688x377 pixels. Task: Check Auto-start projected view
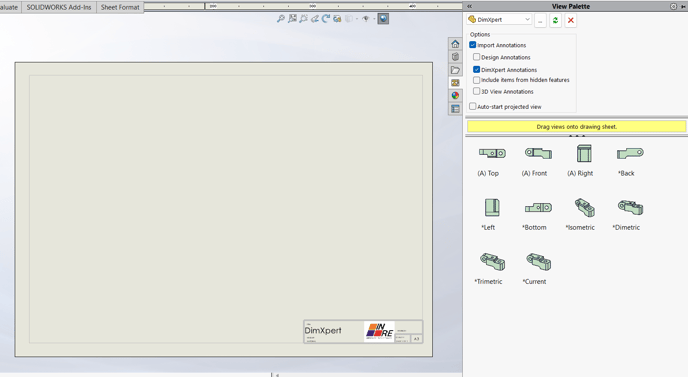coord(473,106)
